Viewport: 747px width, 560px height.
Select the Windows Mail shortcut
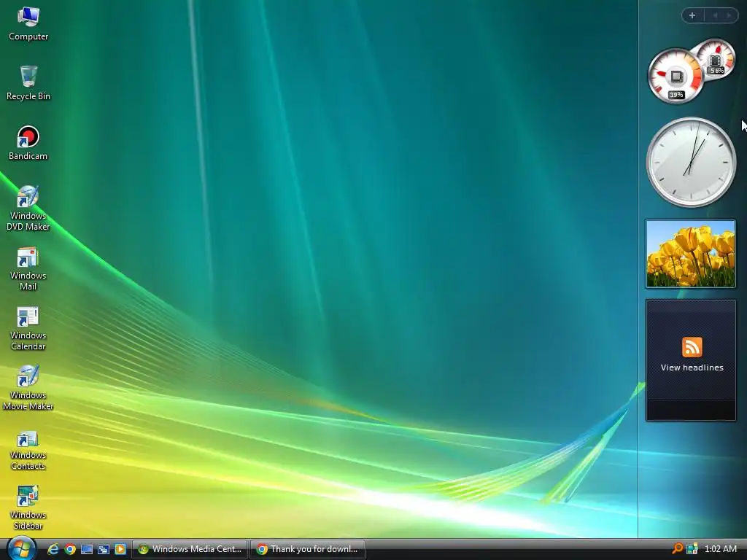[28, 268]
